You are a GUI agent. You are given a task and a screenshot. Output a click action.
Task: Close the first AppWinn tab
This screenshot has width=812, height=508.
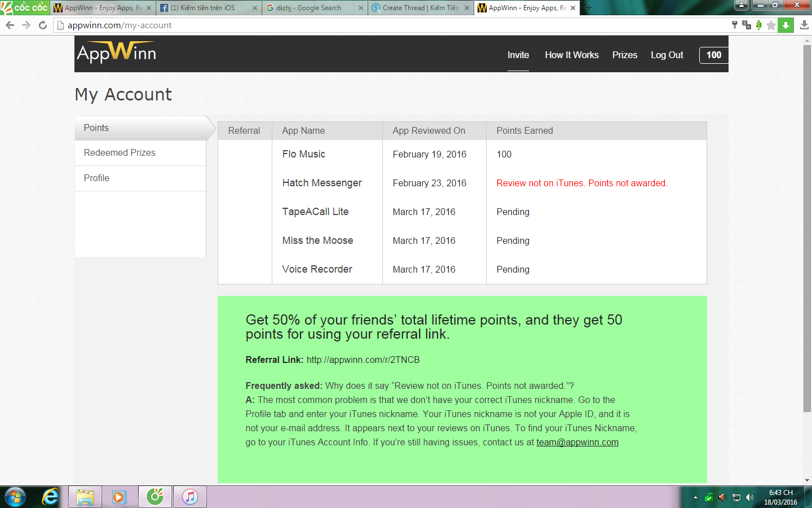click(149, 8)
